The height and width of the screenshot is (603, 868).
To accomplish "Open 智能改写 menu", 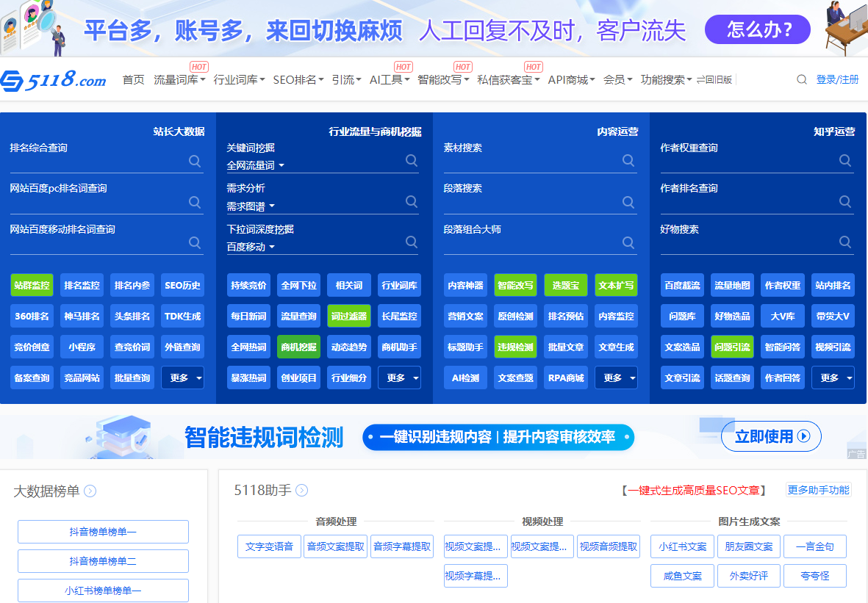I will pos(443,79).
